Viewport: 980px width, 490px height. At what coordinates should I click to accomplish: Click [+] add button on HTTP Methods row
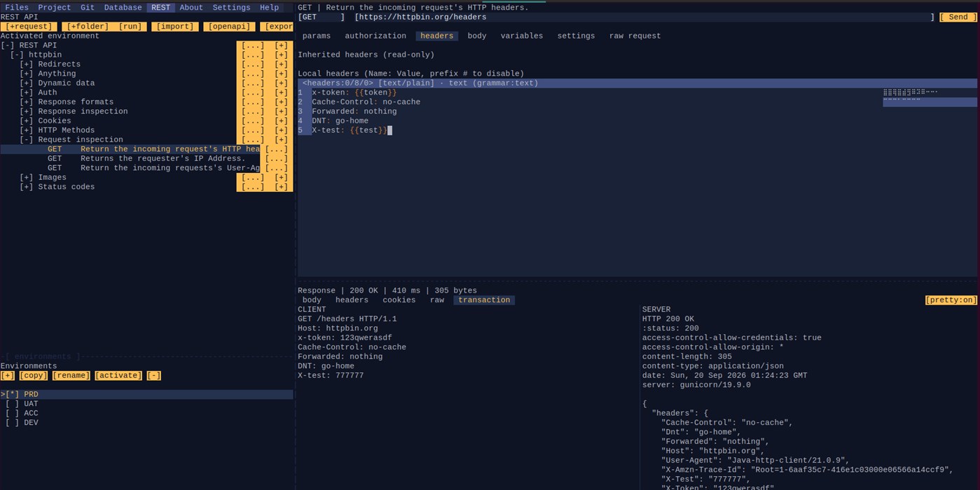pos(281,130)
